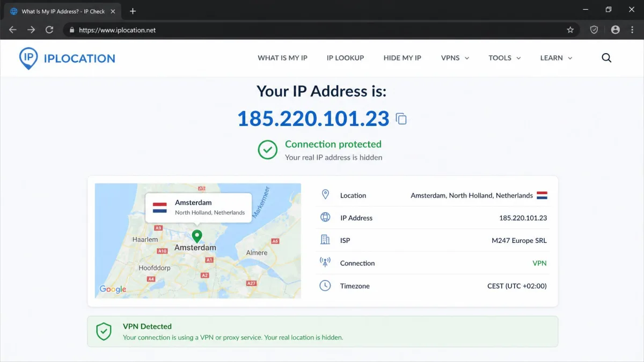The height and width of the screenshot is (362, 644).
Task: Open the browser profile avatar icon
Action: tap(615, 30)
